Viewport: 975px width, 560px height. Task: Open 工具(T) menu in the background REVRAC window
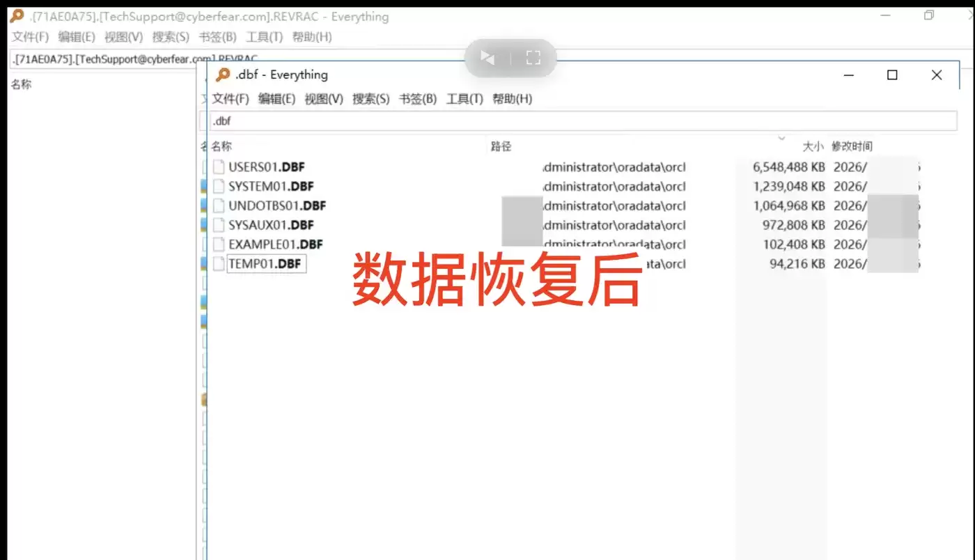click(x=264, y=37)
